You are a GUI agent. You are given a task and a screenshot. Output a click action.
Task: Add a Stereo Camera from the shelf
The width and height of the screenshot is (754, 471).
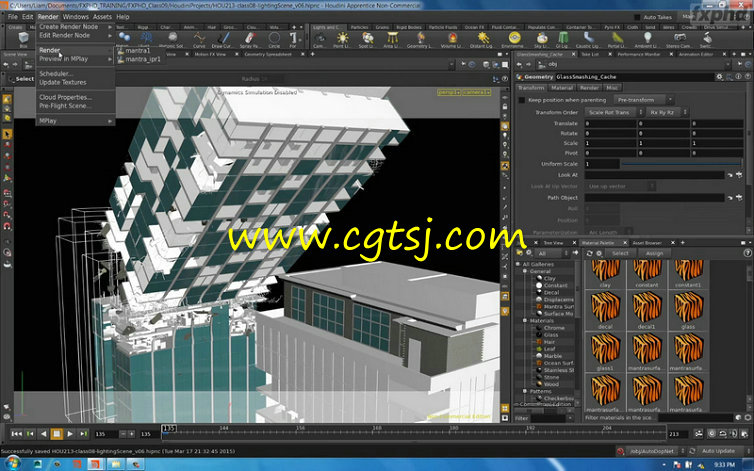(x=679, y=39)
